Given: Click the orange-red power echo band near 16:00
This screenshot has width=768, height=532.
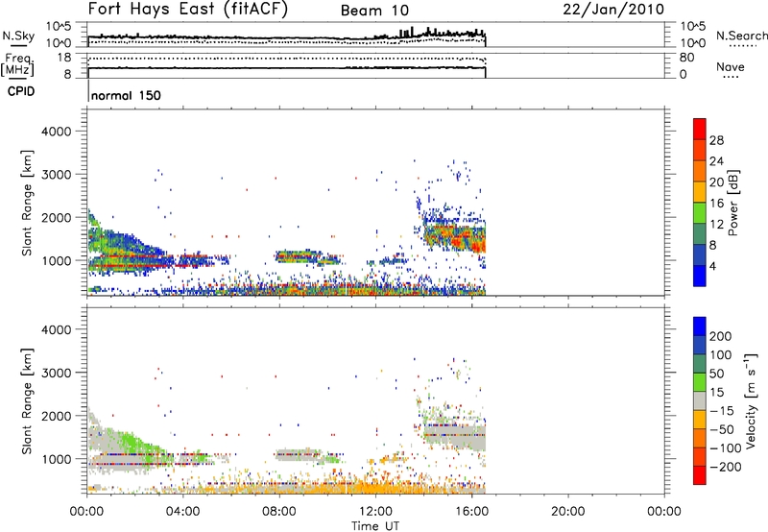Looking at the screenshot, I should [455, 237].
